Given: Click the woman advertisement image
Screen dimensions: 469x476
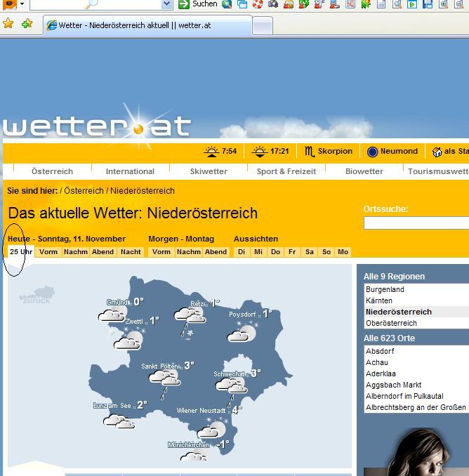Looking at the screenshot, I should click(416, 451).
